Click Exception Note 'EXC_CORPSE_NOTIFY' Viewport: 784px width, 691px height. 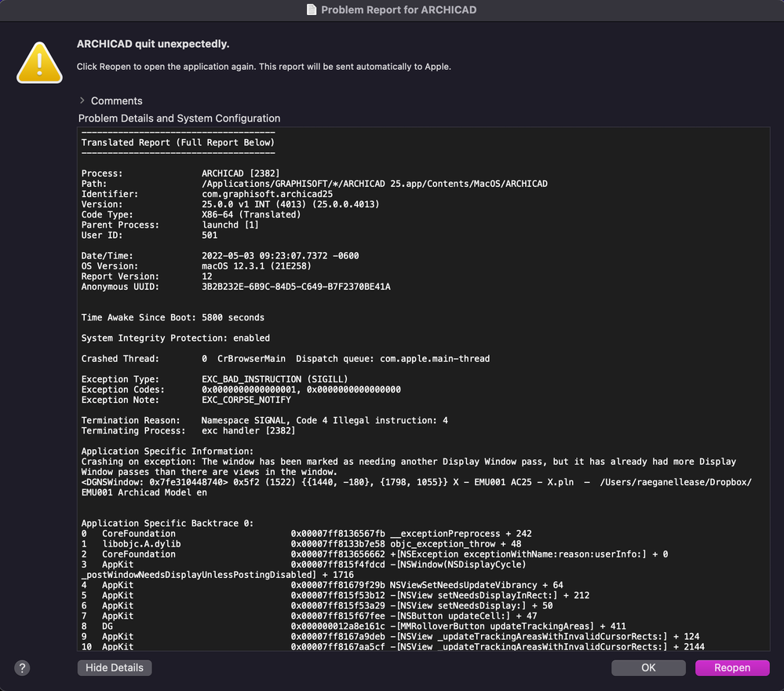246,400
